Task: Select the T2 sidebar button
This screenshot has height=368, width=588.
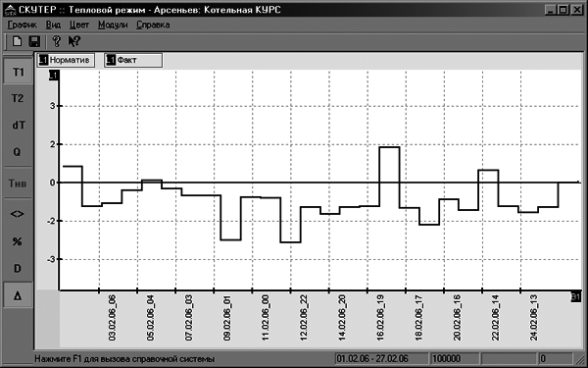Action: pos(18,98)
